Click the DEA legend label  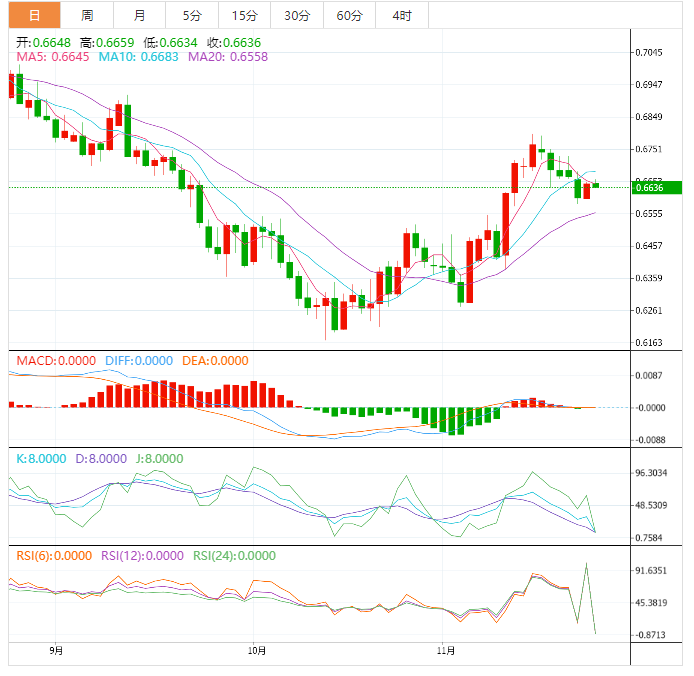point(215,361)
